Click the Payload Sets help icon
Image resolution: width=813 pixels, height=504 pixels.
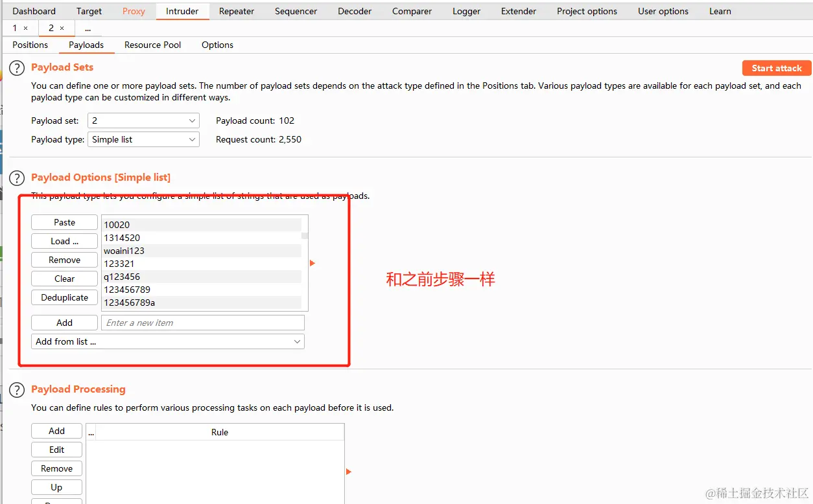coord(16,67)
